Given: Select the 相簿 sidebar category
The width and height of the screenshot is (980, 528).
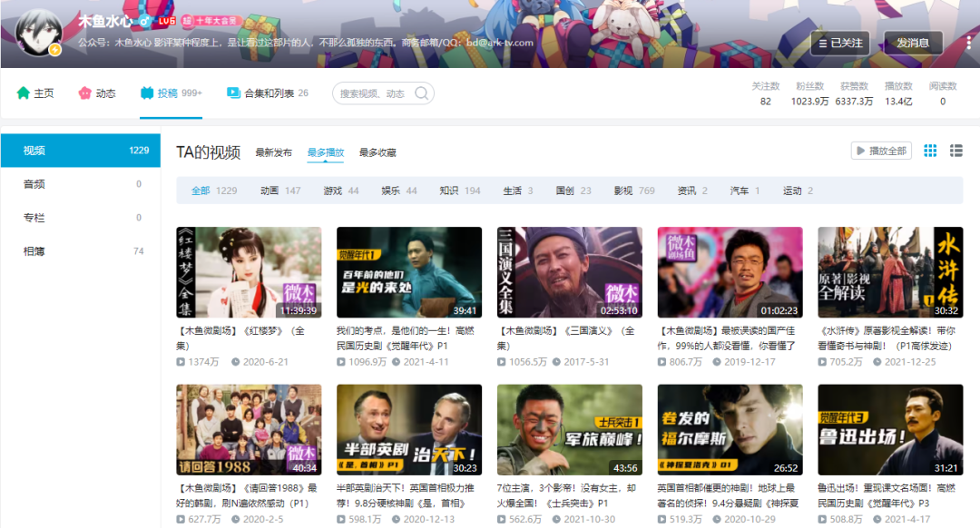Looking at the screenshot, I should coord(81,251).
